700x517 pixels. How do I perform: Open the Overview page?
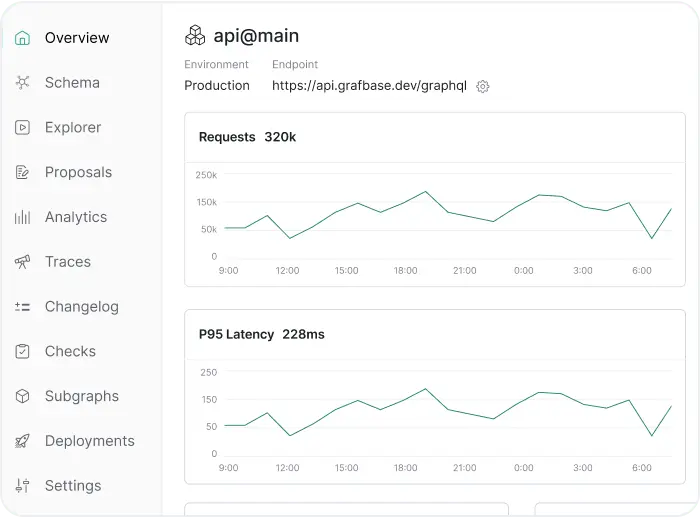(77, 38)
